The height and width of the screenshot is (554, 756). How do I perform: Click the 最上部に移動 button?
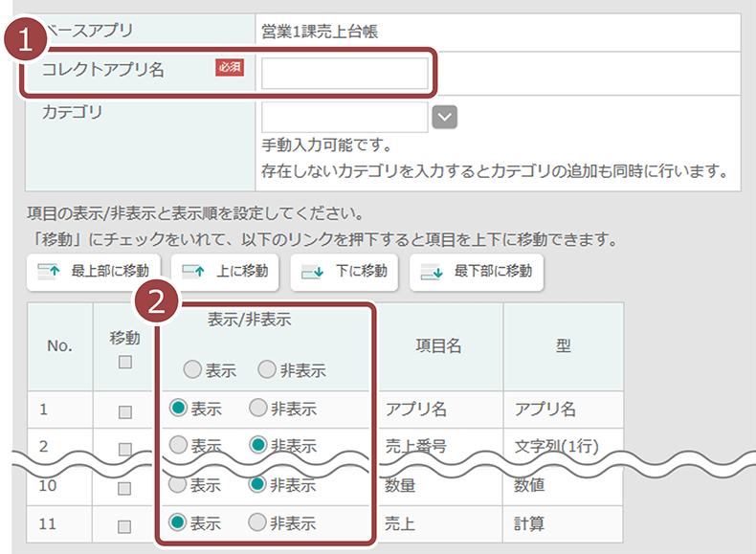pos(93,272)
